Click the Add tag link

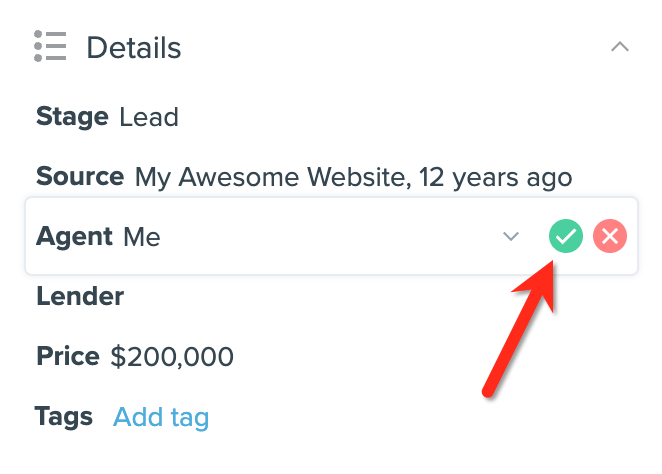161,417
